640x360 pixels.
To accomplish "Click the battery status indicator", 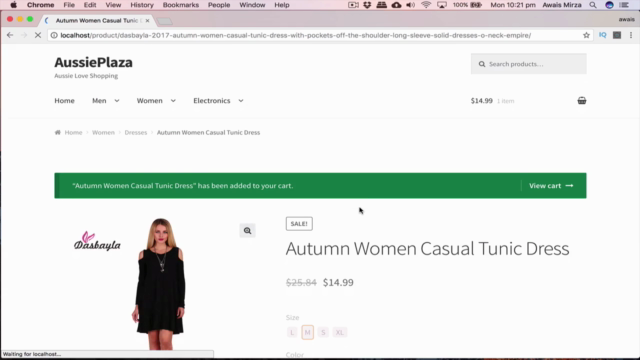I will tap(467, 5).
